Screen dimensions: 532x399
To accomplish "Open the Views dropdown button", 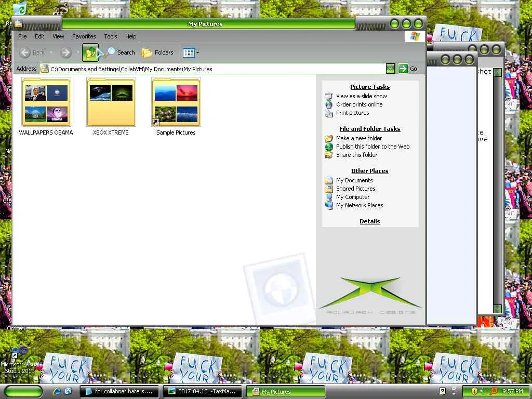I will [x=191, y=52].
